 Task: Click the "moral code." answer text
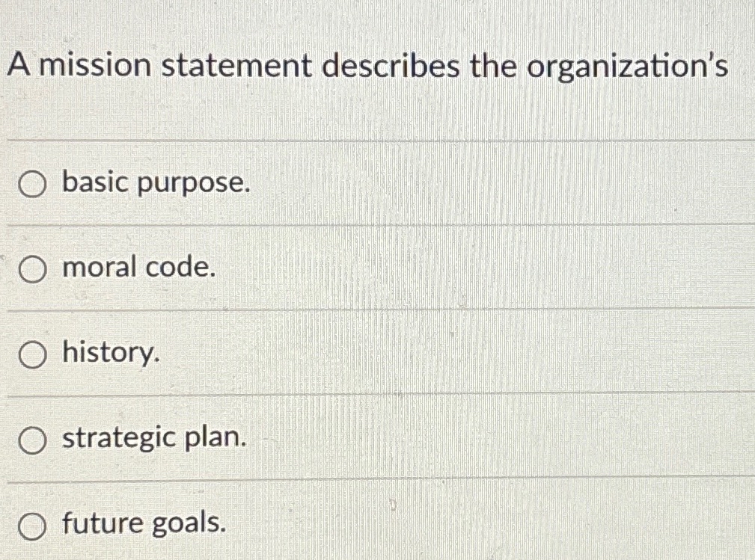tap(139, 268)
